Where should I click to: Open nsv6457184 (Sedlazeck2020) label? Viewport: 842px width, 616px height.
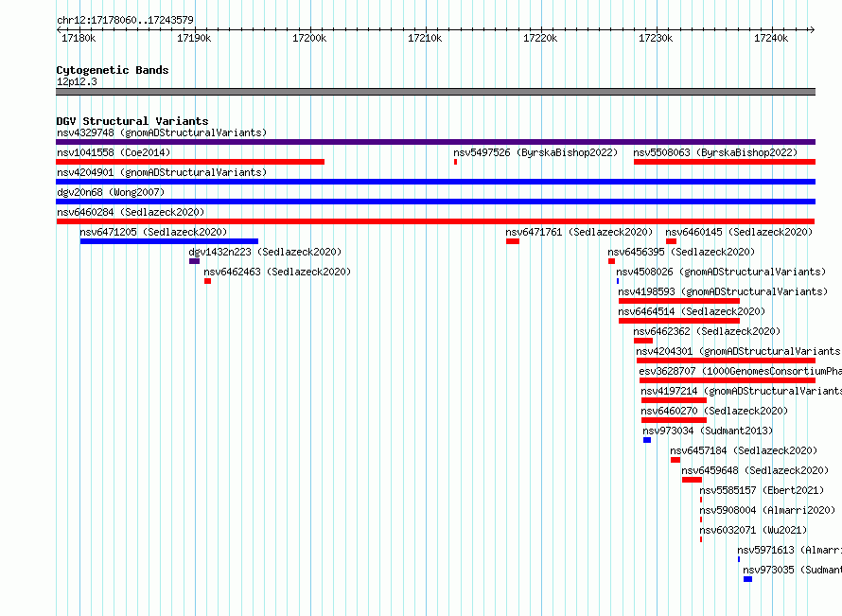coord(744,450)
